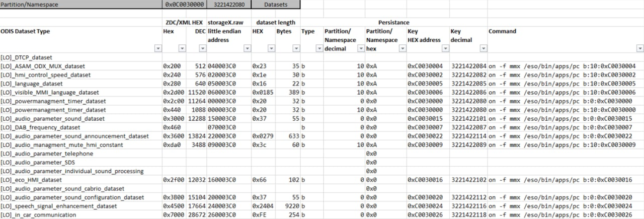Open the Command column filter dropdown
This screenshot has width=644, height=219.
pyautogui.click(x=640, y=48)
